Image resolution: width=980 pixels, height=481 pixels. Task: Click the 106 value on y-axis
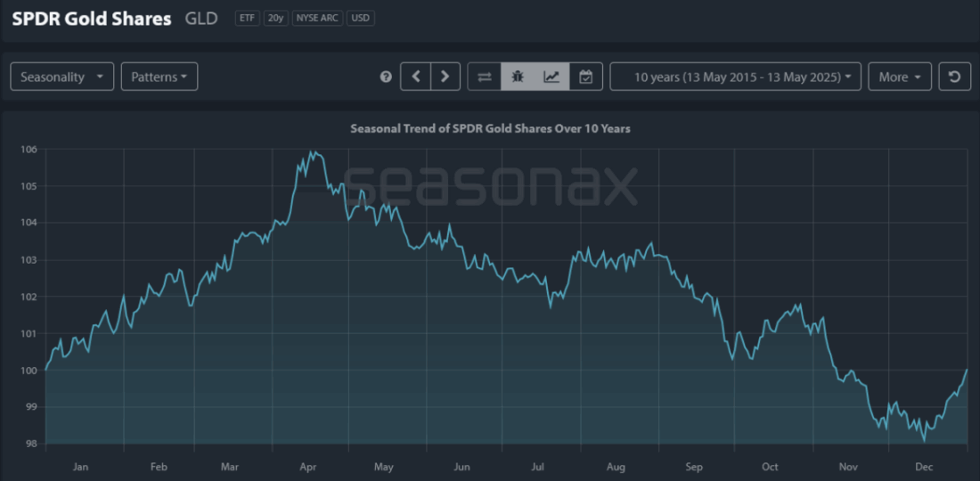pos(29,150)
